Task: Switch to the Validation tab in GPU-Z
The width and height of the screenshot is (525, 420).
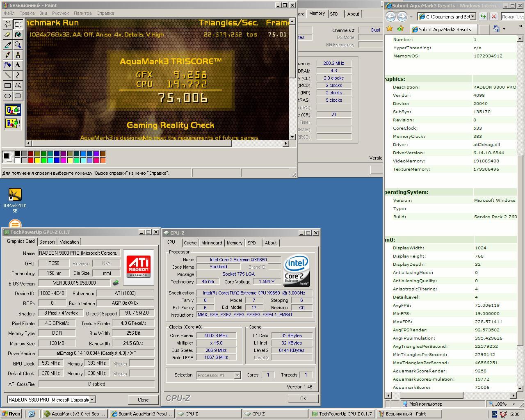Action: click(69, 242)
